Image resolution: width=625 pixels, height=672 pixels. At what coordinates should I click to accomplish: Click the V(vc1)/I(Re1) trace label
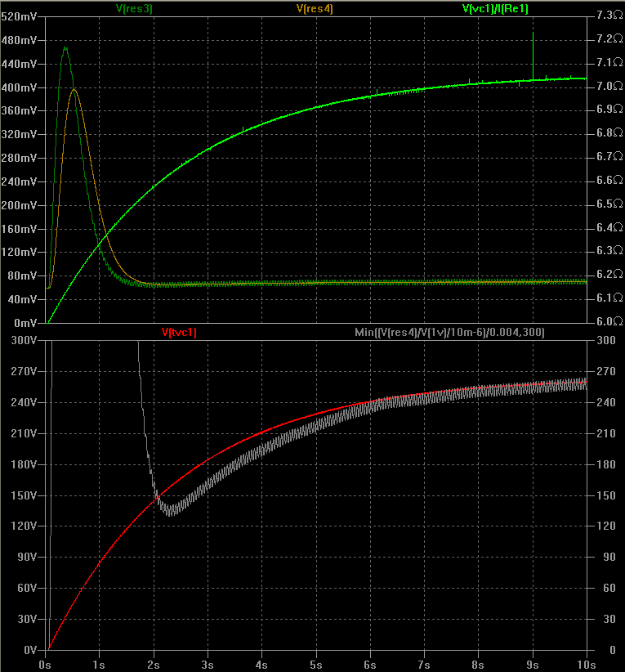pyautogui.click(x=495, y=8)
